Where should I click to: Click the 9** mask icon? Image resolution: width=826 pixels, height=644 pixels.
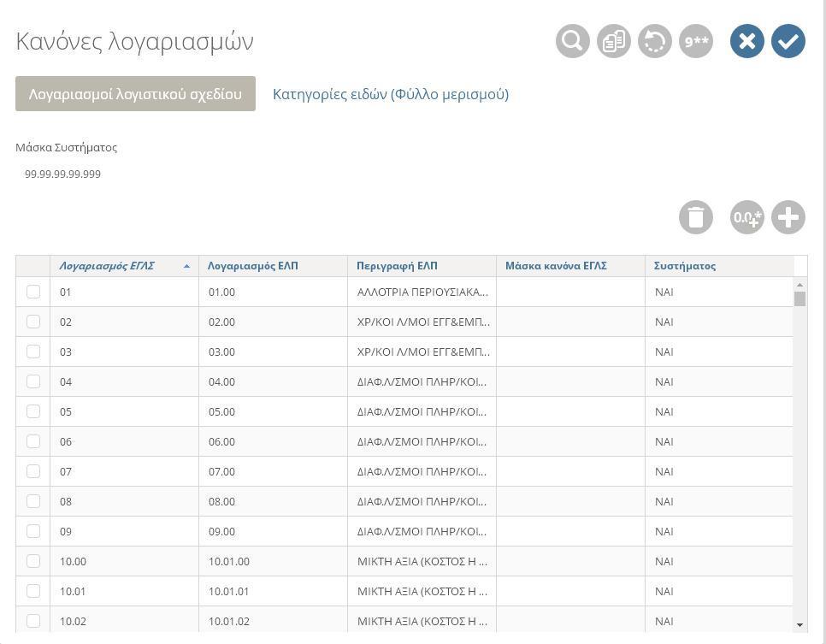pos(695,41)
